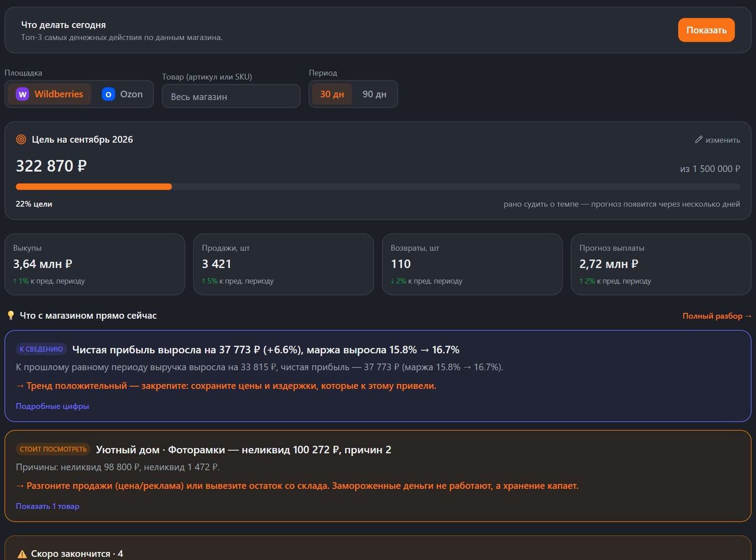Open the Полный разбор link
The width and height of the screenshot is (756, 560).
click(x=717, y=316)
